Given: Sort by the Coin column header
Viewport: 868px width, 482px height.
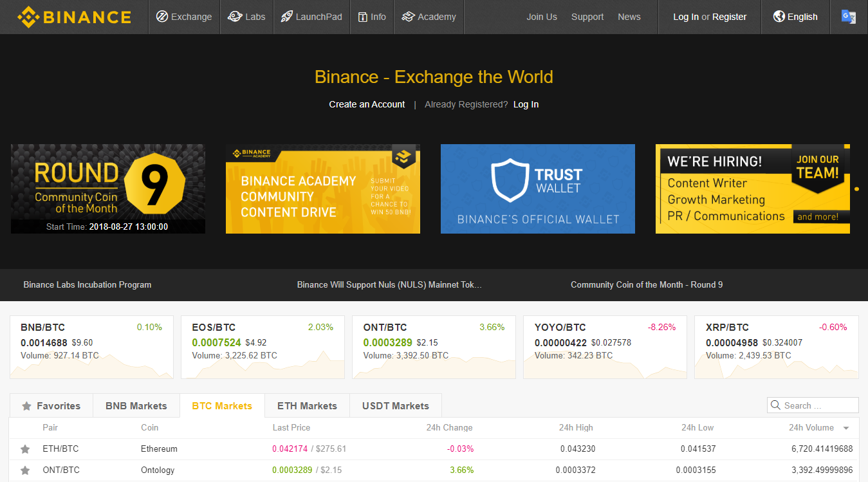Looking at the screenshot, I should 149,427.
